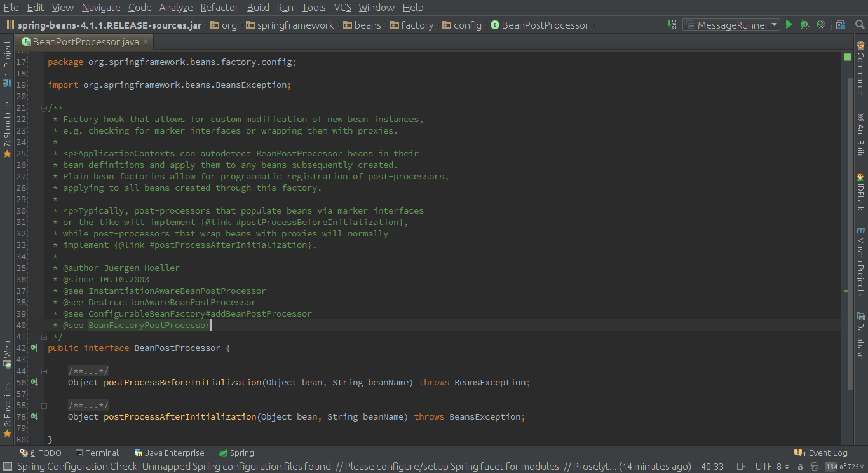Image resolution: width=868 pixels, height=473 pixels.
Task: Start debugging with the bug icon
Action: click(x=804, y=25)
